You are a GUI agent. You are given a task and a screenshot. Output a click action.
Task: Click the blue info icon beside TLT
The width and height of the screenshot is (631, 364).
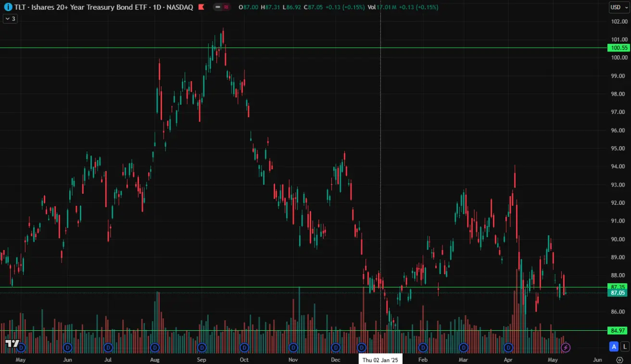pyautogui.click(x=8, y=7)
